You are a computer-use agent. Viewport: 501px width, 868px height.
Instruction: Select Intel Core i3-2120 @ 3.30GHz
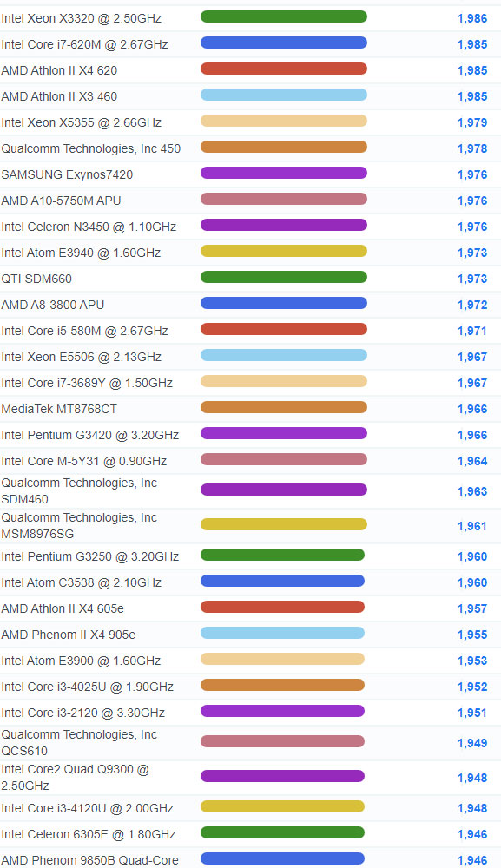coord(83,713)
